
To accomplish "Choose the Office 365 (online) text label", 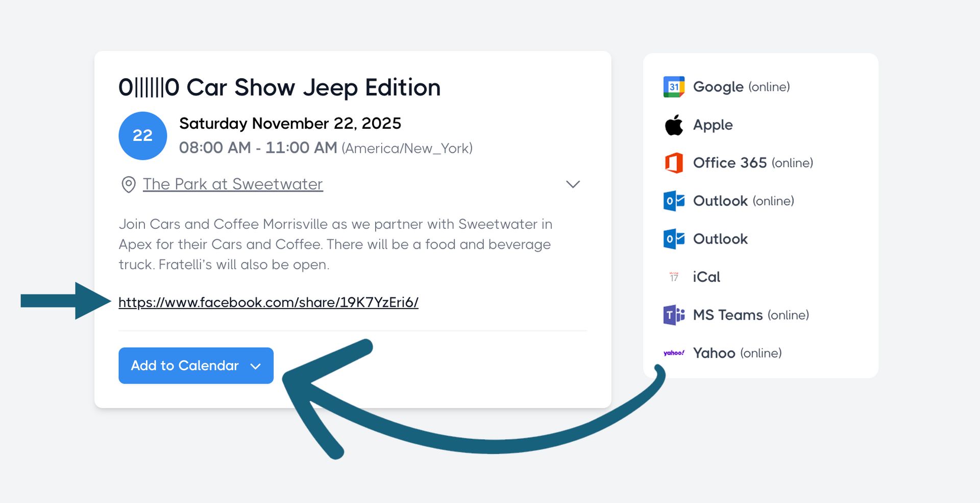I will click(x=753, y=163).
